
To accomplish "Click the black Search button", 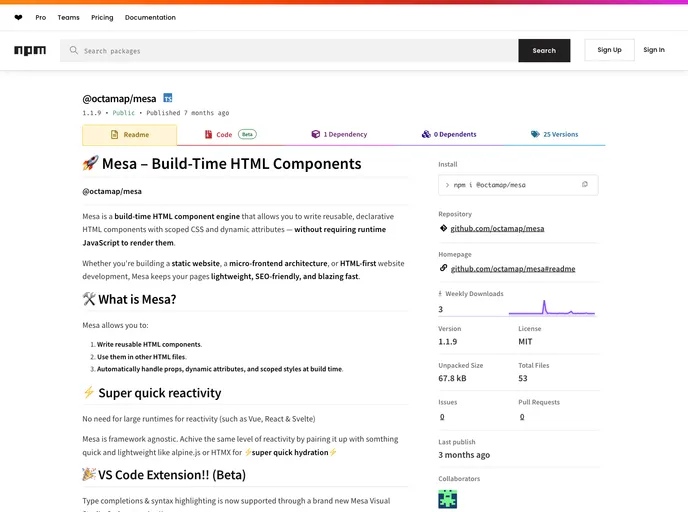I will point(544,50).
